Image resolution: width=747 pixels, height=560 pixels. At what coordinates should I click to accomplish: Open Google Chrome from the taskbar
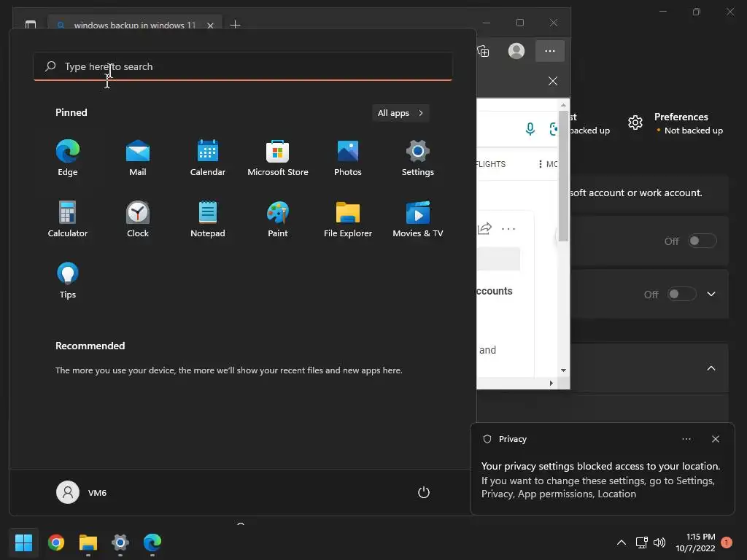56,542
